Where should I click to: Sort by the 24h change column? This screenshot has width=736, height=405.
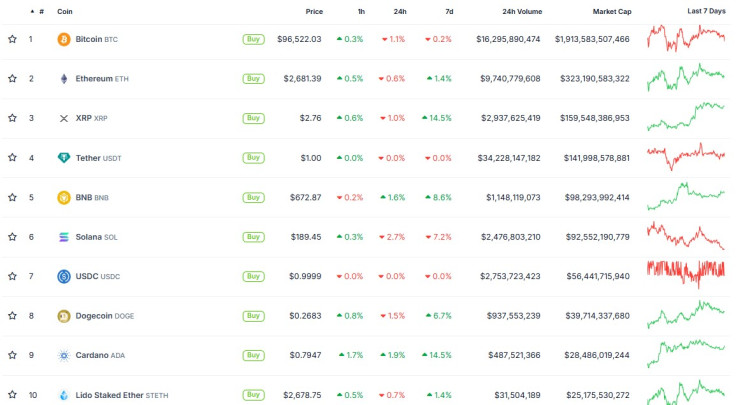[400, 11]
